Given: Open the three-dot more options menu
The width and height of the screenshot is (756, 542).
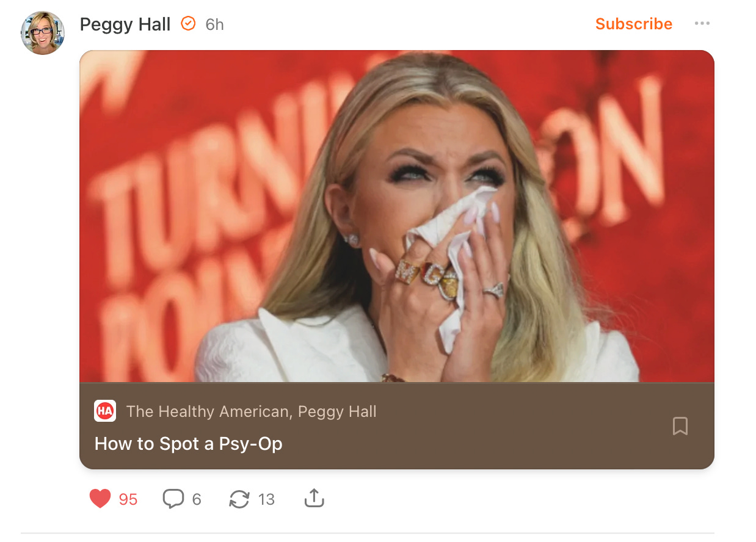Looking at the screenshot, I should pos(702,24).
